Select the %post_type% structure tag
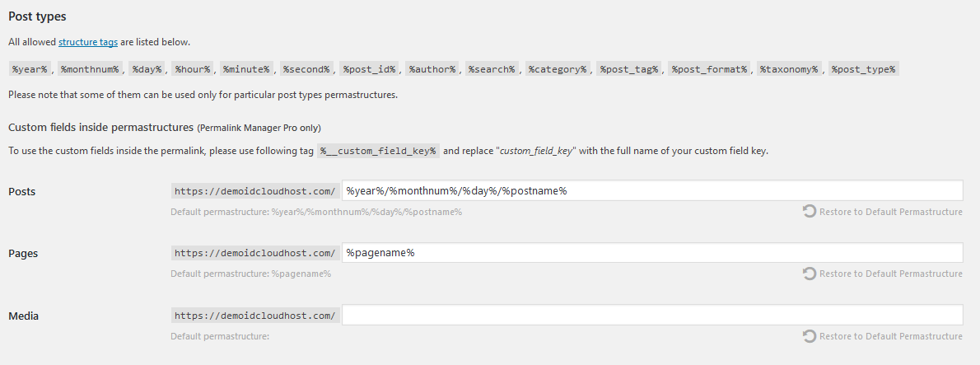The height and width of the screenshot is (365, 980). click(x=864, y=68)
